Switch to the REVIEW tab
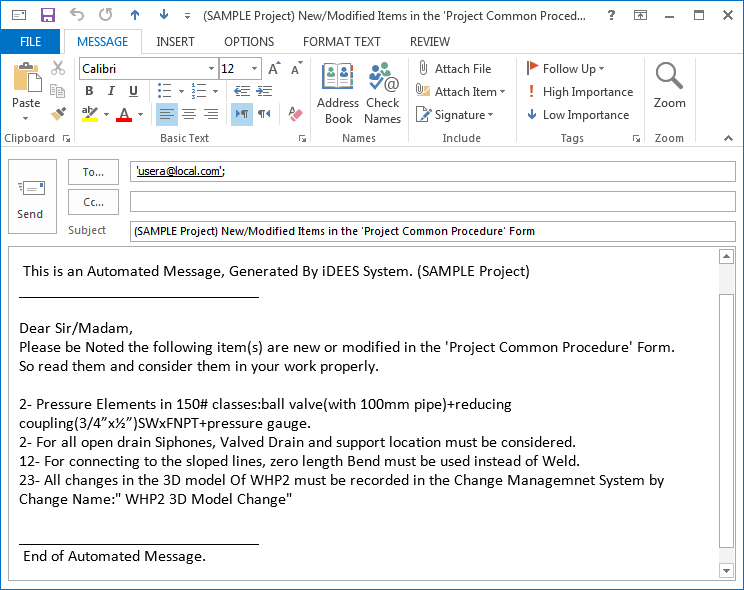Image resolution: width=744 pixels, height=590 pixels. (430, 42)
